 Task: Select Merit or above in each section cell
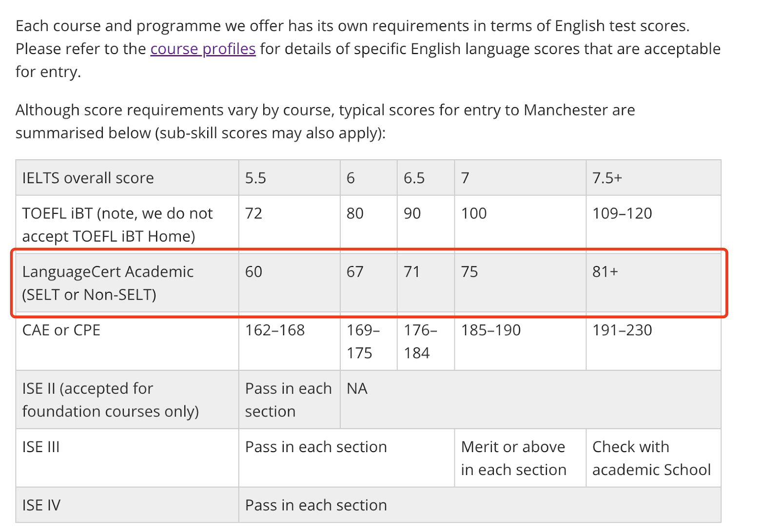(x=520, y=458)
